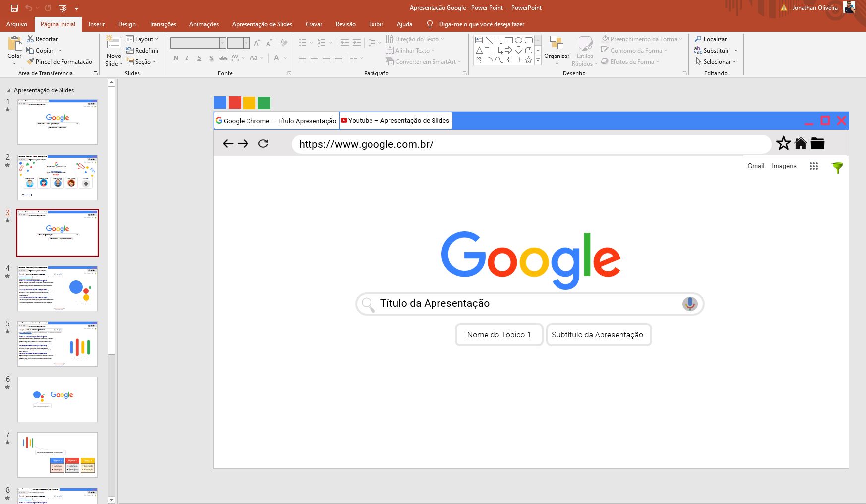The height and width of the screenshot is (504, 866).
Task: Toggle italic formatting
Action: coord(187,58)
